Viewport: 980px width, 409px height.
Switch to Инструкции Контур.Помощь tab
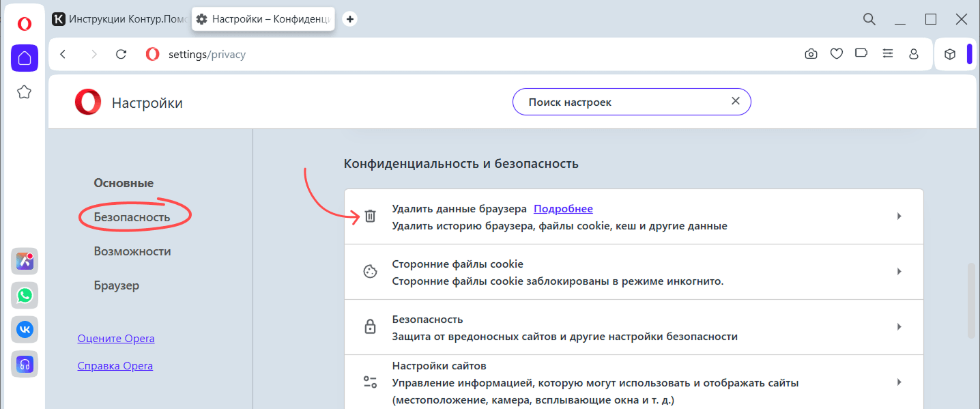[x=119, y=19]
